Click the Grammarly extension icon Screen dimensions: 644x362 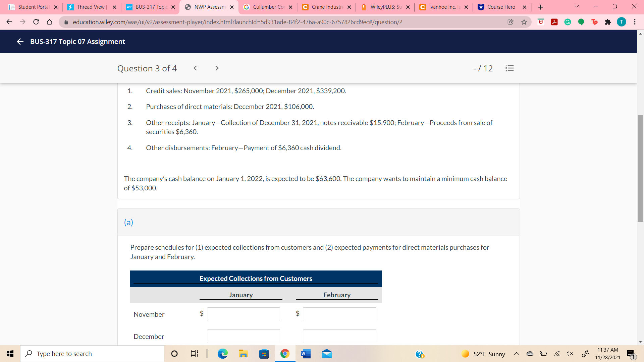point(568,22)
